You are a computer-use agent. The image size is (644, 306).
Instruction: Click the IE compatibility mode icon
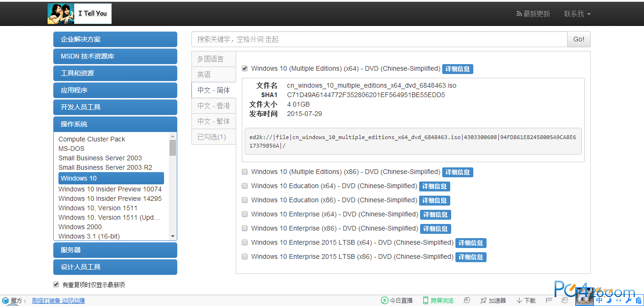pos(564,300)
